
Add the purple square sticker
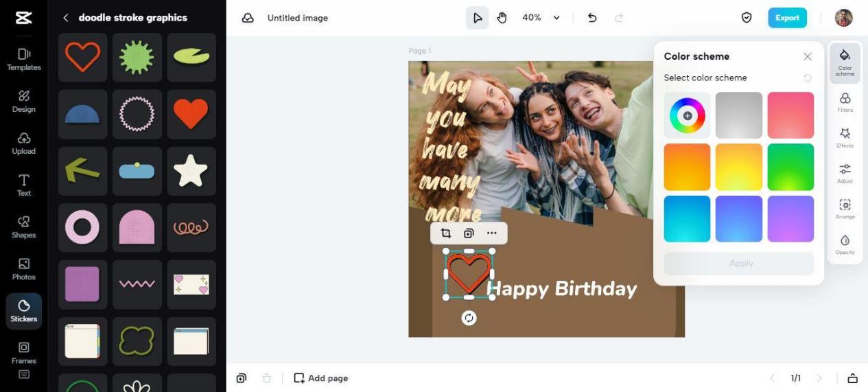82,284
